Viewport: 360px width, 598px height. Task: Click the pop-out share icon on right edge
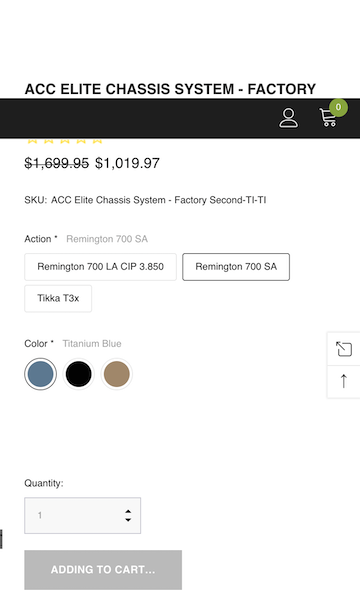344,349
